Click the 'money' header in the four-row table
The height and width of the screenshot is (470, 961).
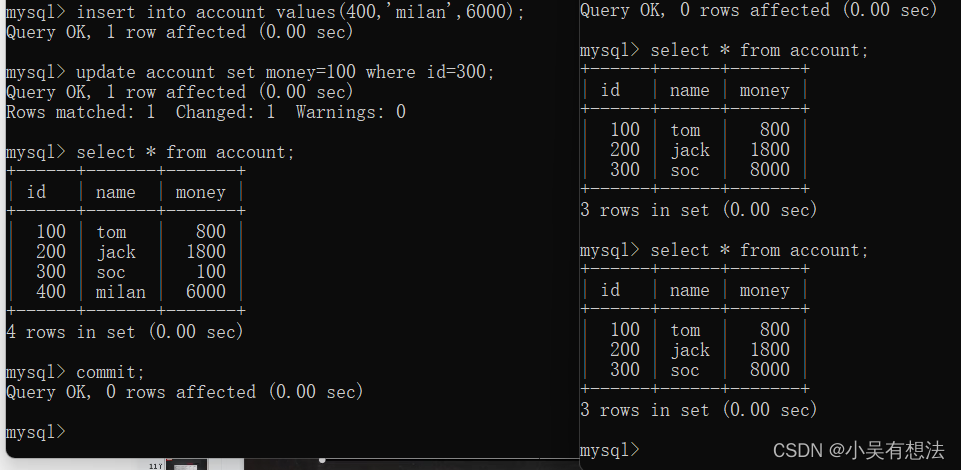click(200, 192)
